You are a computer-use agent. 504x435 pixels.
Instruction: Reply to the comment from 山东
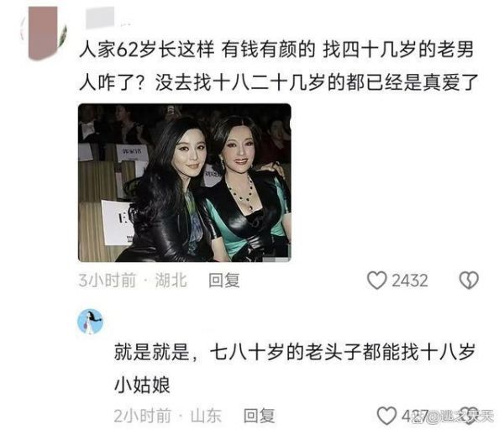(259, 416)
